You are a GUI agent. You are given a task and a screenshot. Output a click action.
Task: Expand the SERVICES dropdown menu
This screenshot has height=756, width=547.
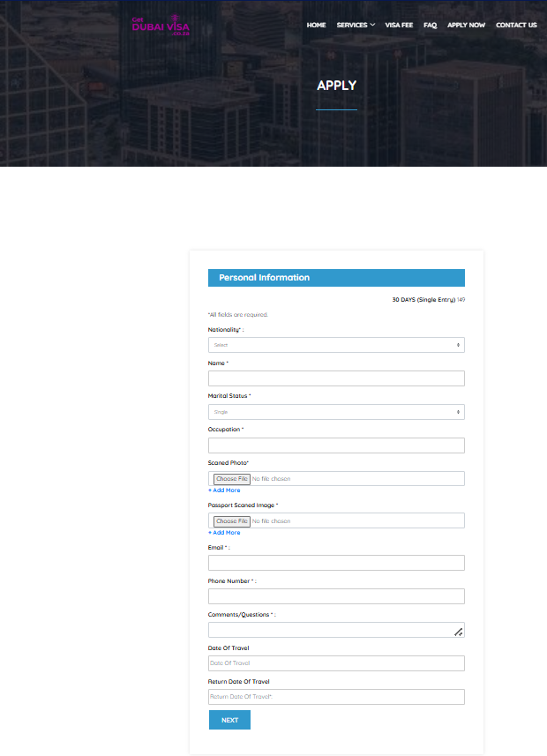tap(356, 26)
